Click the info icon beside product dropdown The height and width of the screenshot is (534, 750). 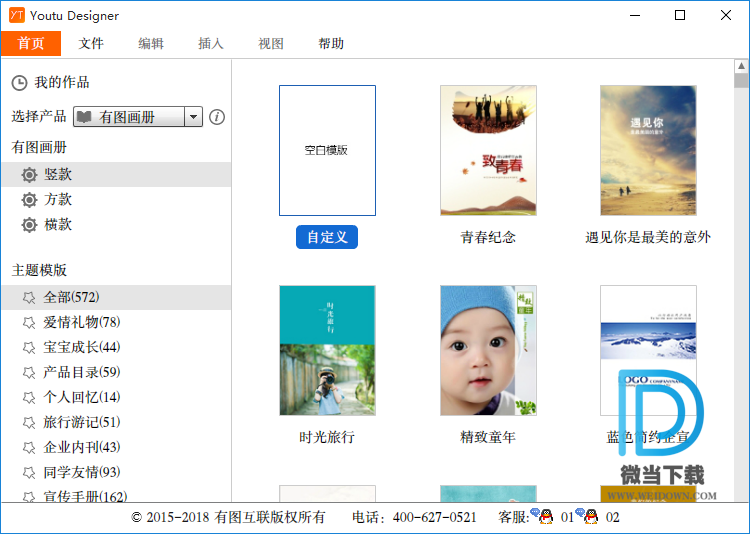(x=217, y=117)
